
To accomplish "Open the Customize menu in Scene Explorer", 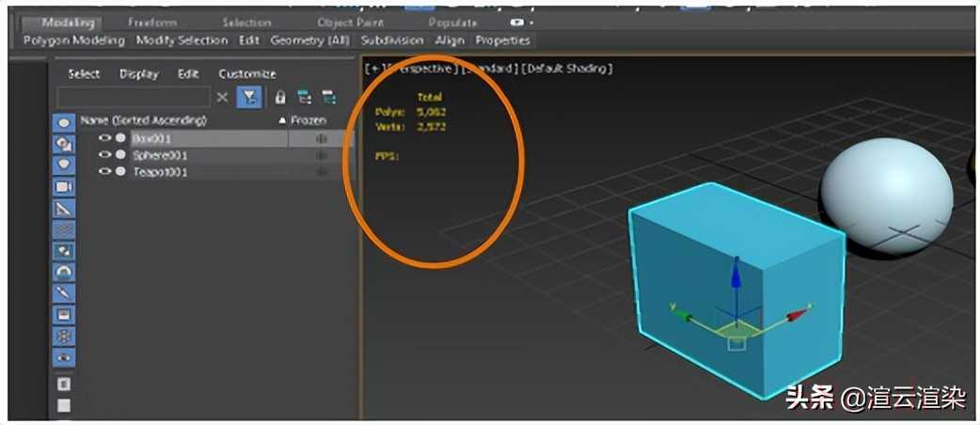I will tap(247, 73).
